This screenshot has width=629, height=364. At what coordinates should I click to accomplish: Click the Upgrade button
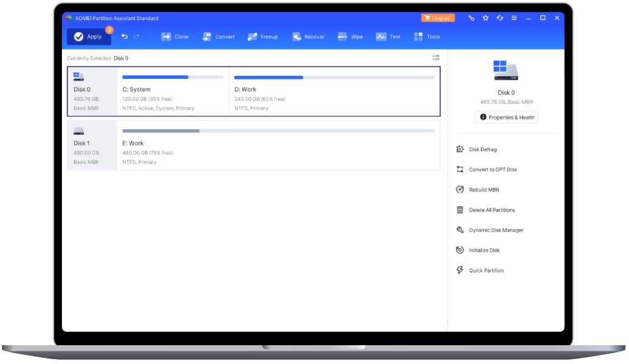click(x=437, y=18)
